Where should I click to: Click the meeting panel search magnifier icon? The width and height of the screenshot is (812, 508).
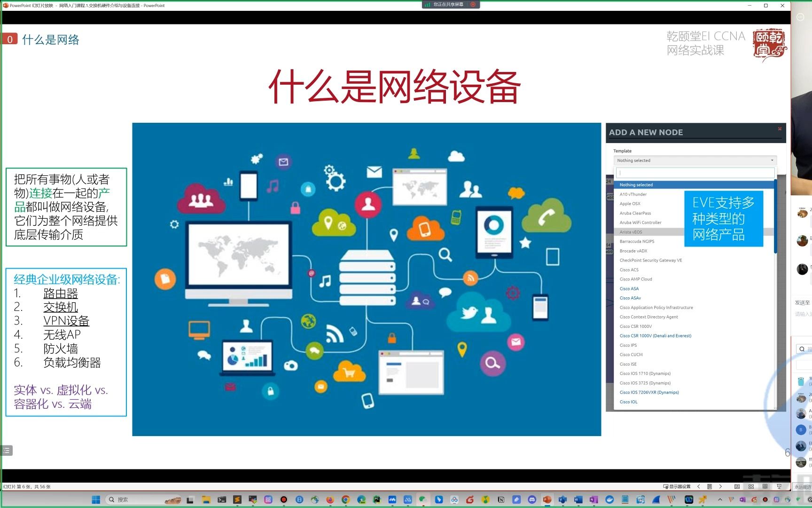tap(802, 349)
